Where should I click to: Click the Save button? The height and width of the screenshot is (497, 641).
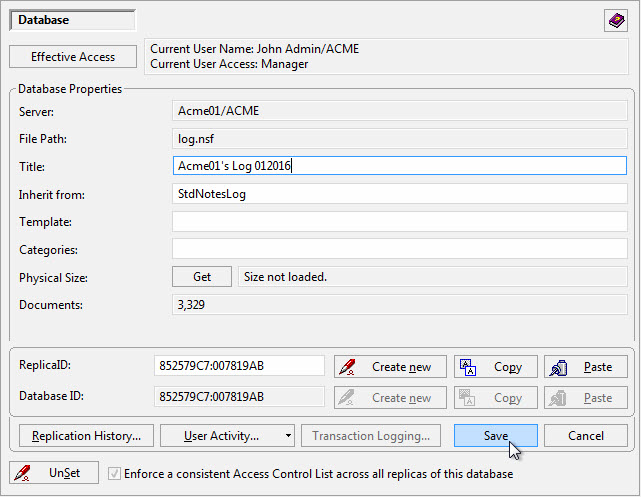pos(495,436)
